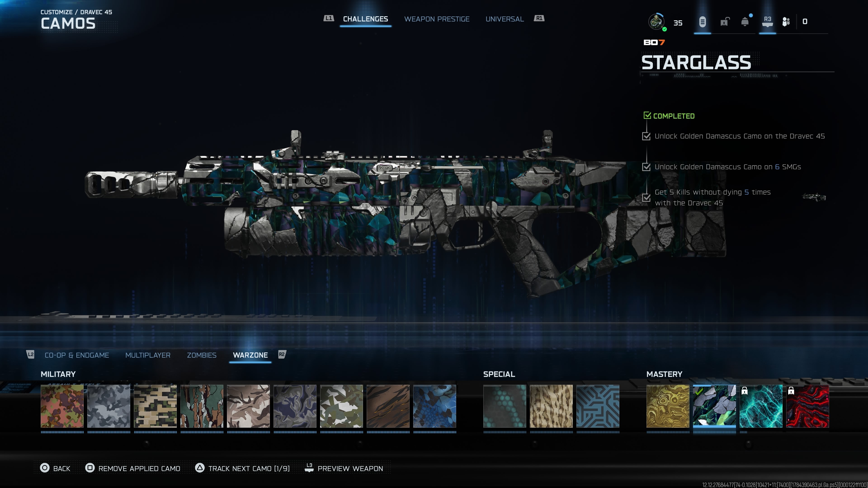Click the L1 bumper icon

coord(328,18)
